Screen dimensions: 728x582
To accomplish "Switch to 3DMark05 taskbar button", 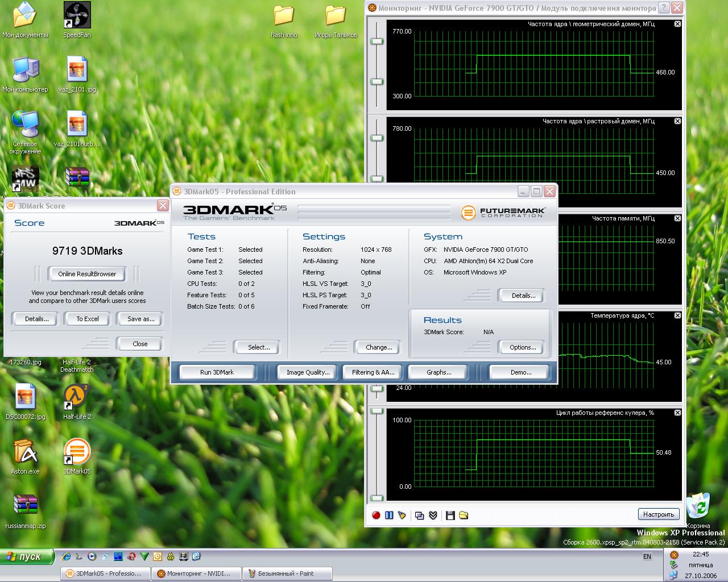I will click(x=105, y=573).
